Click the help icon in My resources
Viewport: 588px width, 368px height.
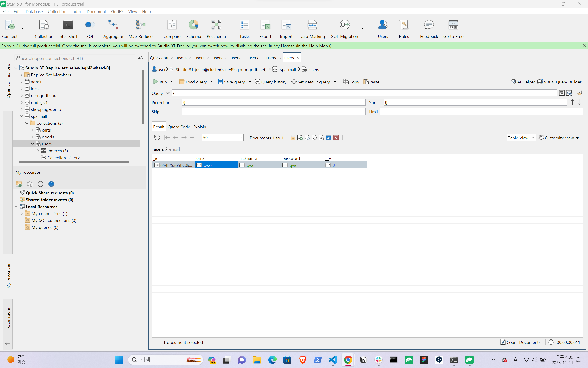[x=51, y=184]
